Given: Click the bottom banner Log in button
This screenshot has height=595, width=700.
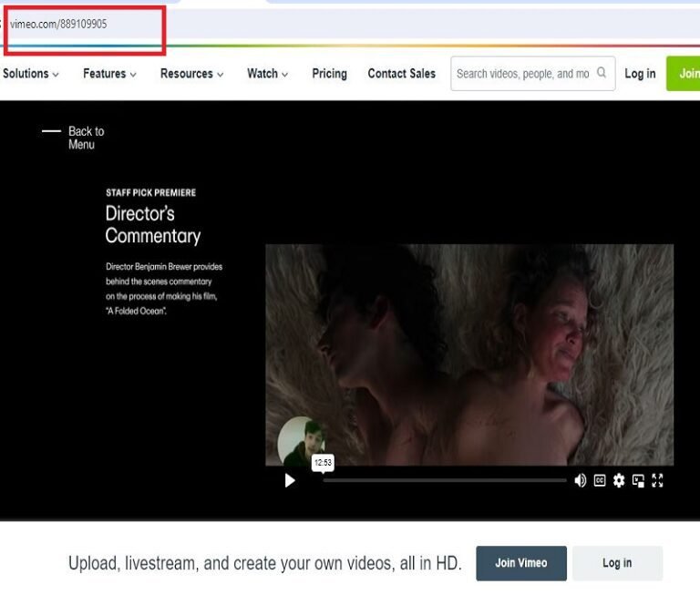Looking at the screenshot, I should [617, 563].
